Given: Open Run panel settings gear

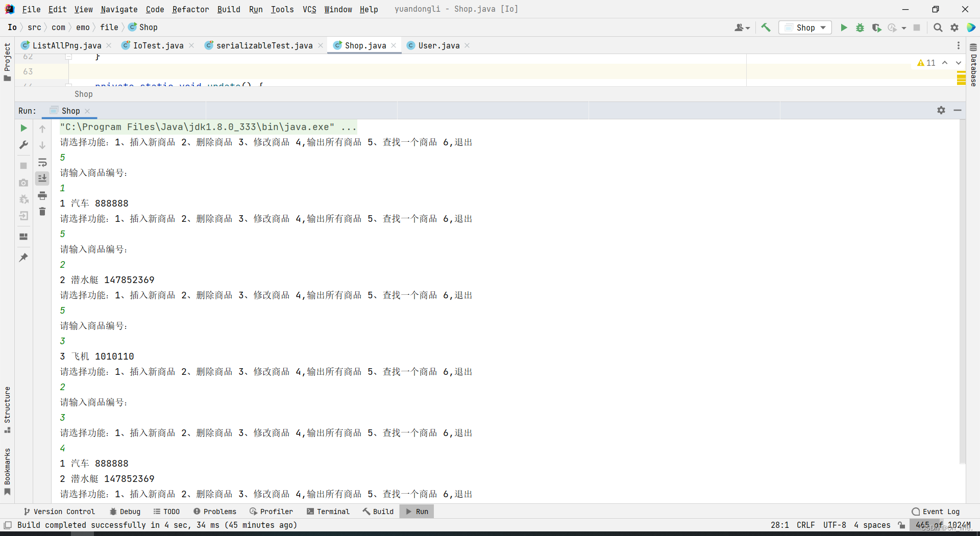Looking at the screenshot, I should click(x=941, y=110).
